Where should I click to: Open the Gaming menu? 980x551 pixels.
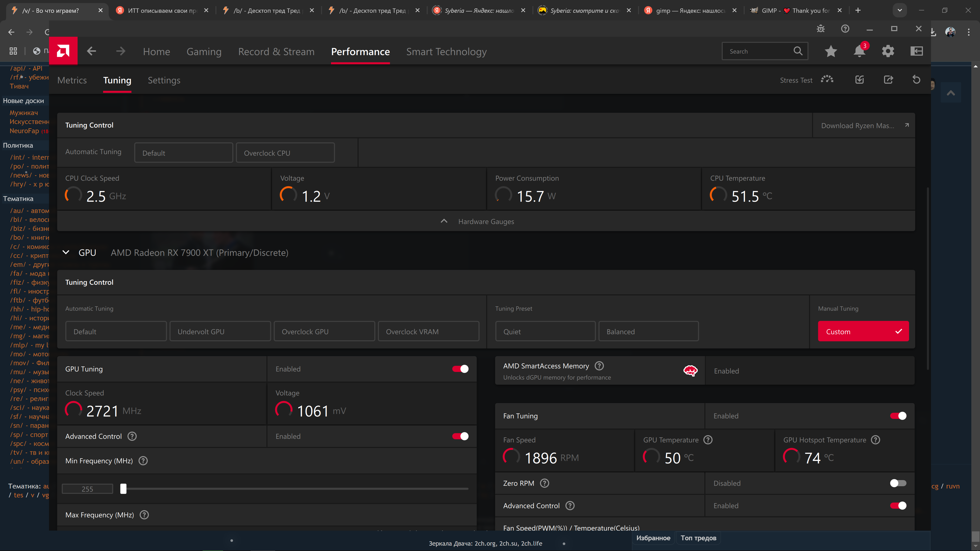tap(204, 52)
